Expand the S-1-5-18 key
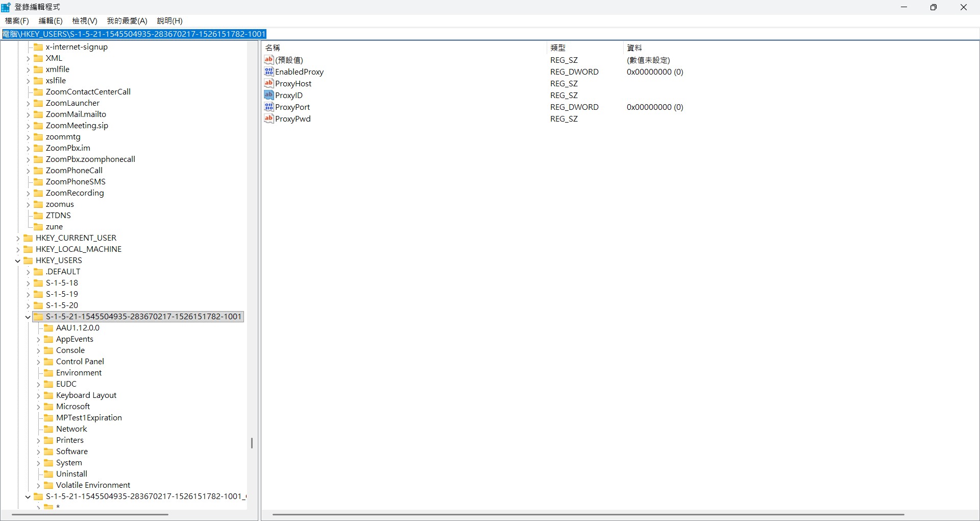Screen dimensions: 980x521 click(28, 283)
